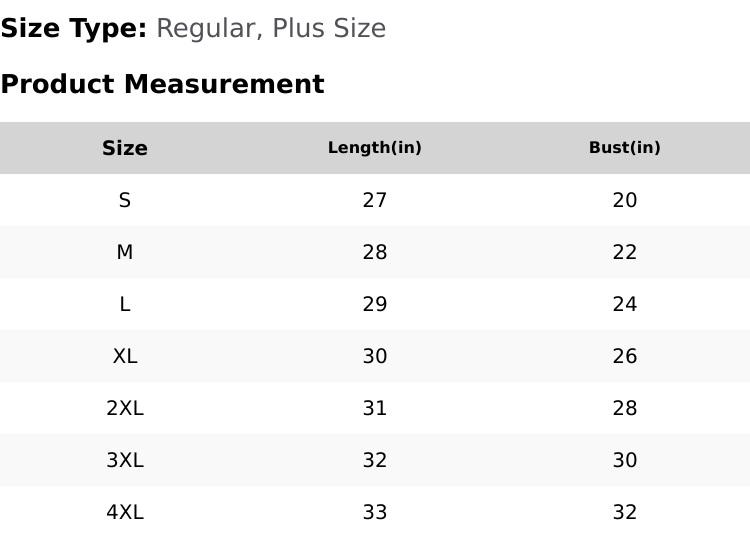This screenshot has width=750, height=538.
Task: Click bust value 26 for size XL
Action: click(625, 356)
